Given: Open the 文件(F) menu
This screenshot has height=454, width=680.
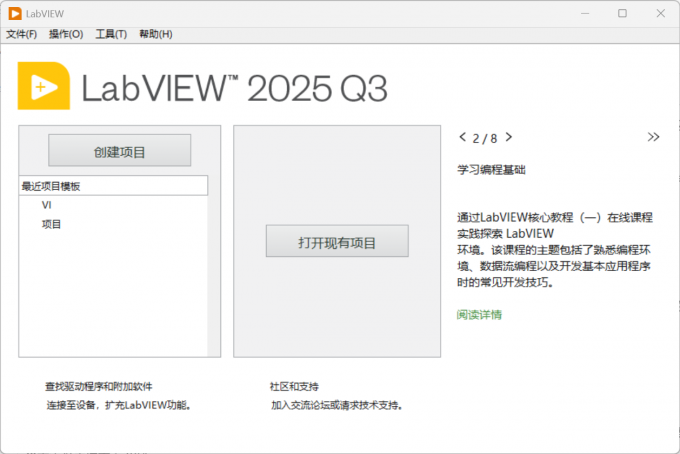Looking at the screenshot, I should tap(21, 34).
